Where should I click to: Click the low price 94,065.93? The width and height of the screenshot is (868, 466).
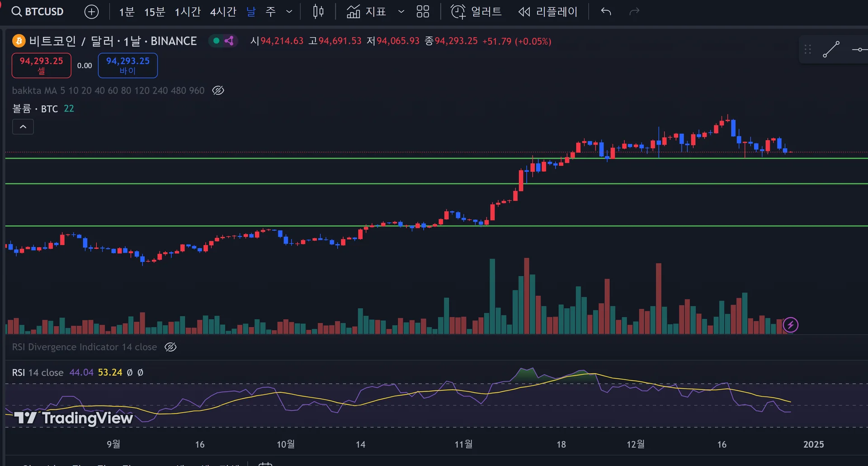(398, 41)
